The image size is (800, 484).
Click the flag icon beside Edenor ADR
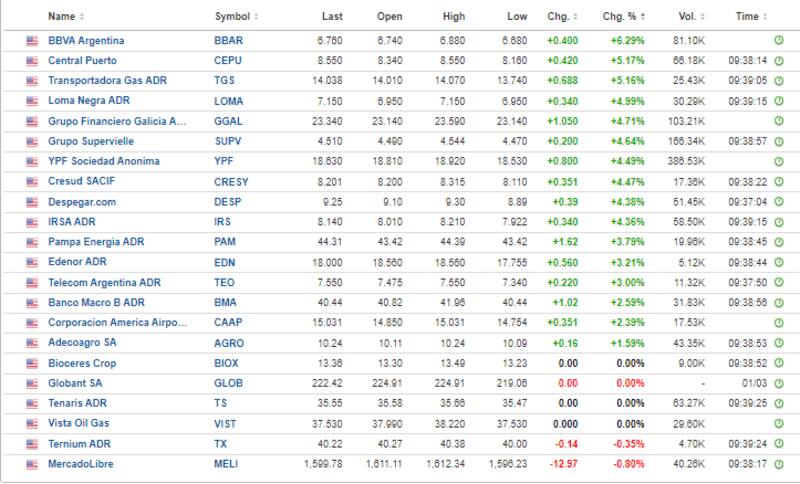[x=32, y=262]
